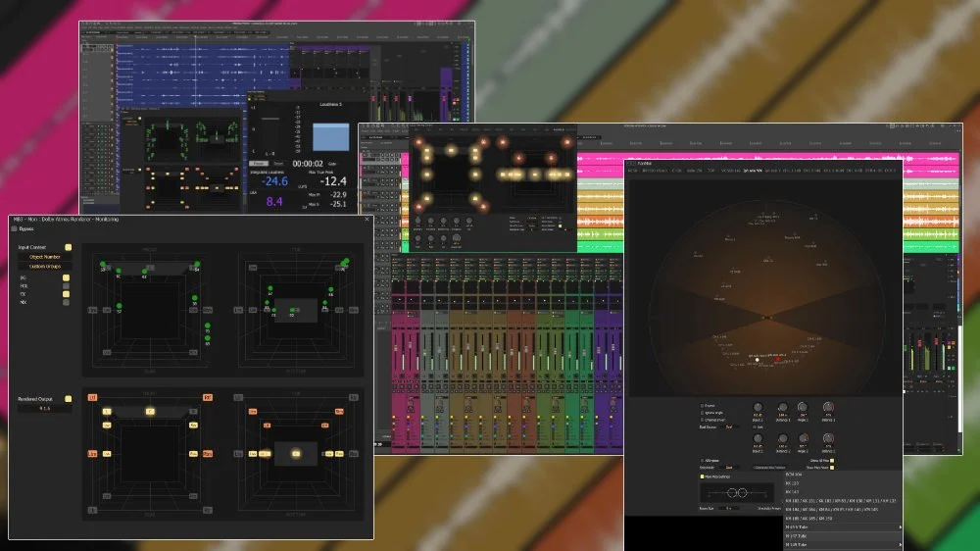Click the yellow L speaker in the rendered top view
Screen dimensions: 980x551
(x=107, y=412)
